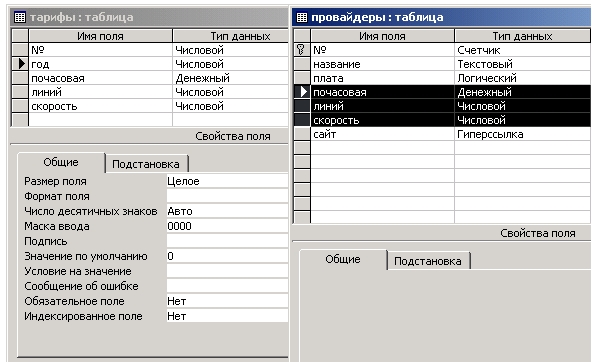The image size is (592, 362).
Task: Click the Счетчик data type cell
Action: (523, 50)
